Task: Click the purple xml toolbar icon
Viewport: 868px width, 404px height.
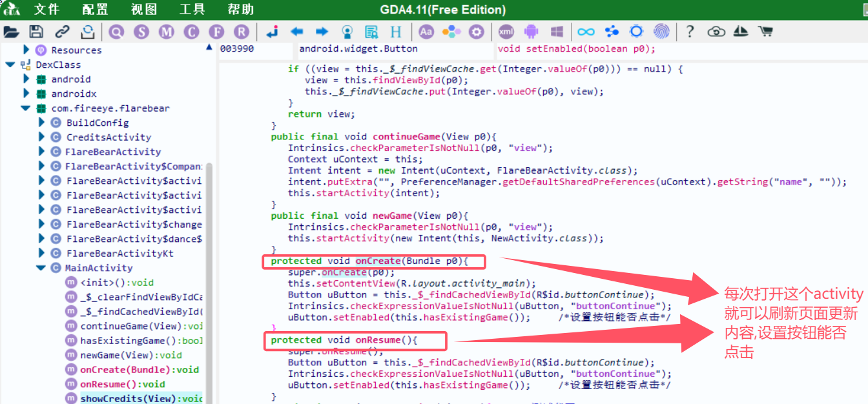Action: pos(507,31)
